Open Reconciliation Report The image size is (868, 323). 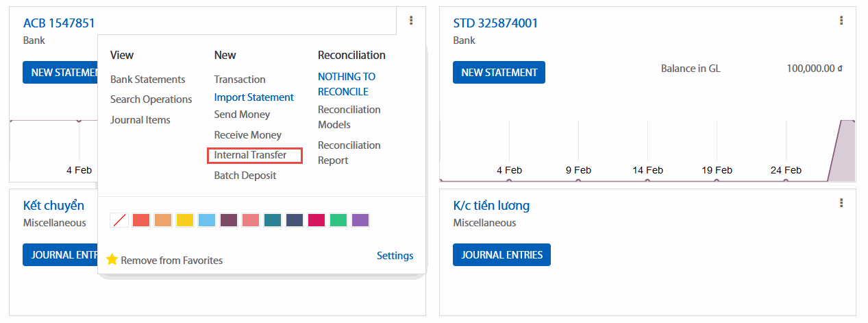coord(349,153)
